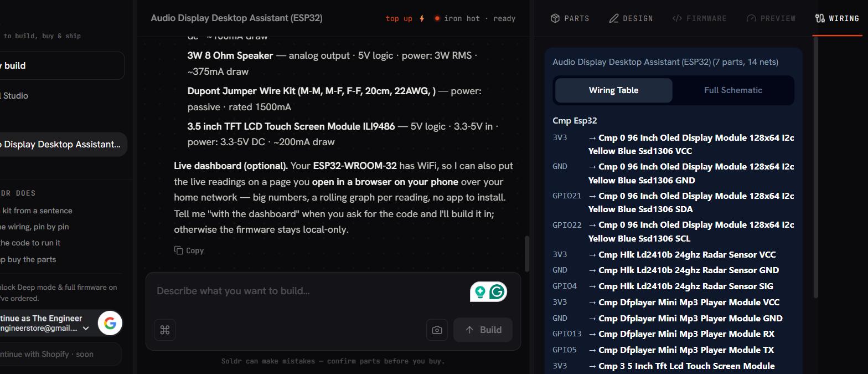The width and height of the screenshot is (868, 374).
Task: Select the Dfplayer Mini GND wiring row
Action: (x=673, y=318)
